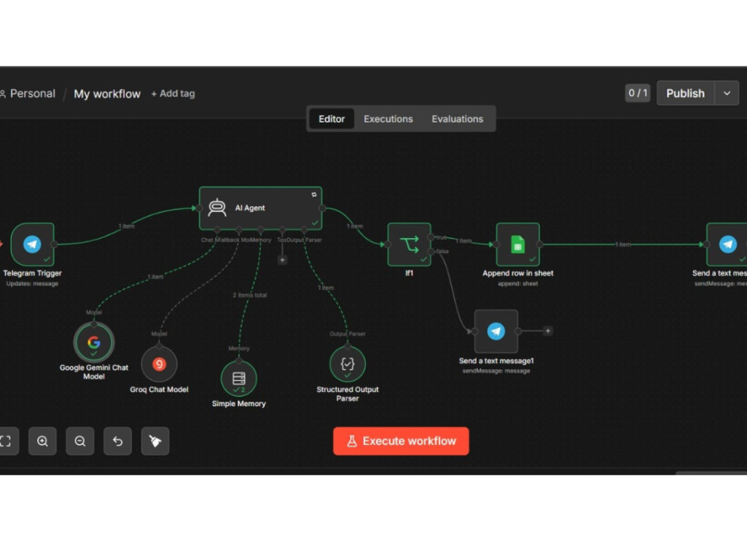Click the zoom out canvas button

(x=80, y=441)
